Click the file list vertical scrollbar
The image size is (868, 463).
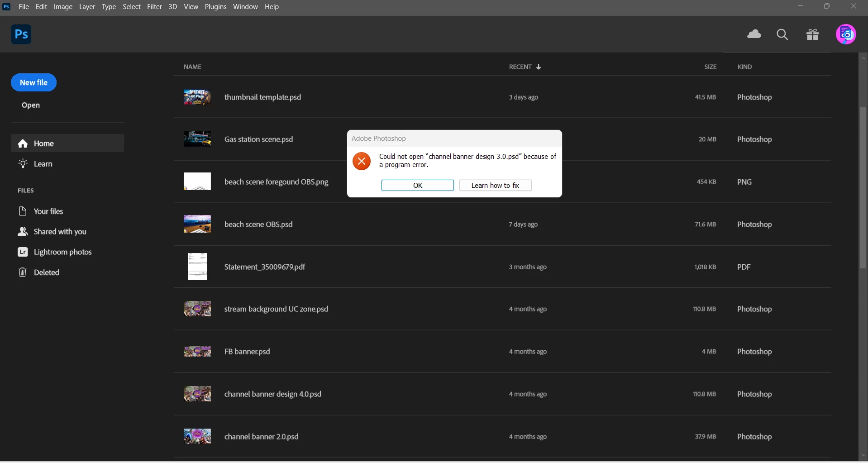[x=863, y=188]
